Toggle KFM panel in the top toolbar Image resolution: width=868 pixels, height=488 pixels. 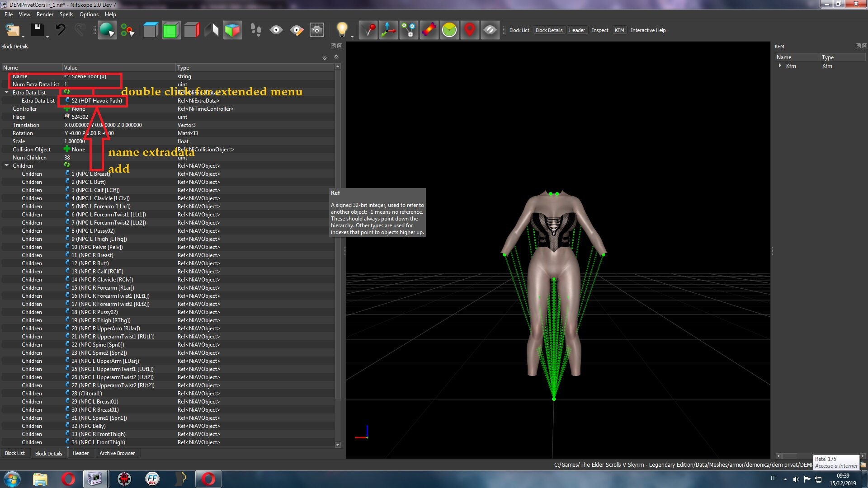[619, 30]
